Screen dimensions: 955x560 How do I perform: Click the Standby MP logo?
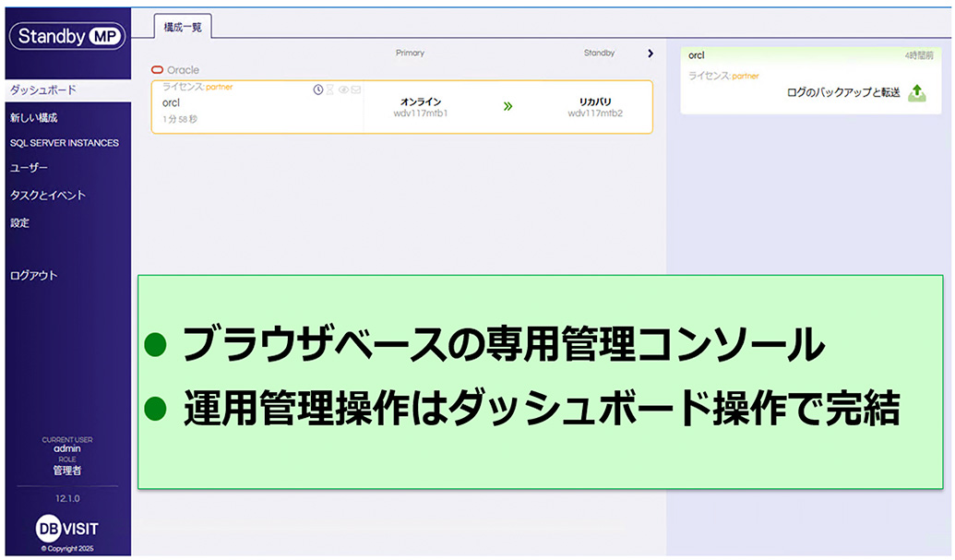click(x=66, y=36)
